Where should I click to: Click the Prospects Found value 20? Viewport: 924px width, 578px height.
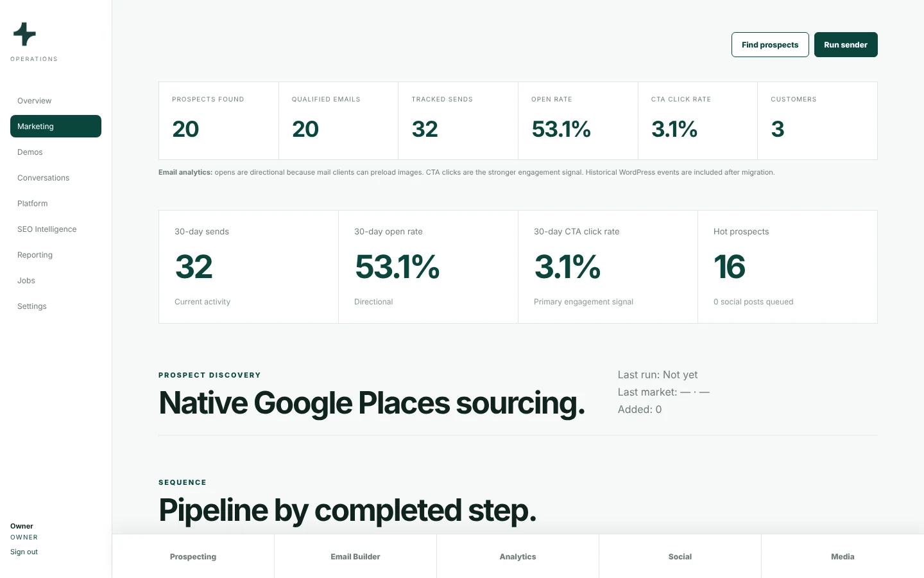coord(185,129)
